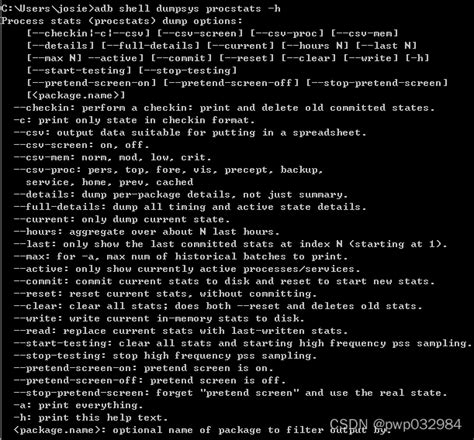474x440 pixels.
Task: Click the --hours aggregate description line
Action: [146, 232]
